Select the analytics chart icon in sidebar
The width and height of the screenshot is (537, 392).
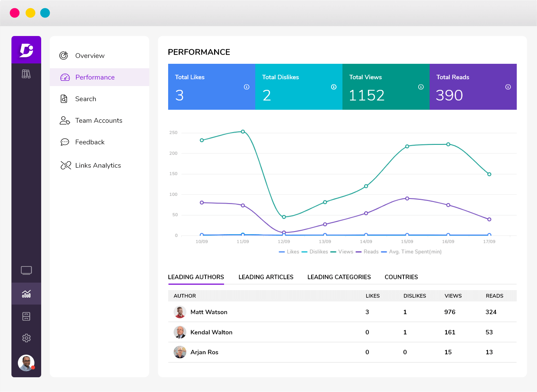point(26,293)
